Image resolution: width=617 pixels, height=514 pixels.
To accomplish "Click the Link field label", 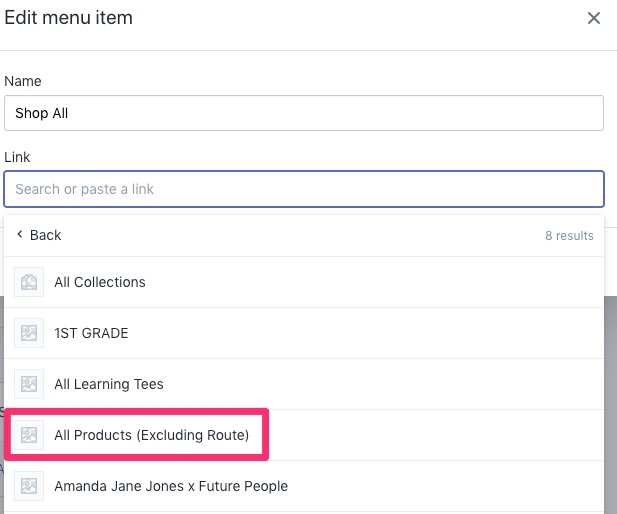I will tap(17, 157).
